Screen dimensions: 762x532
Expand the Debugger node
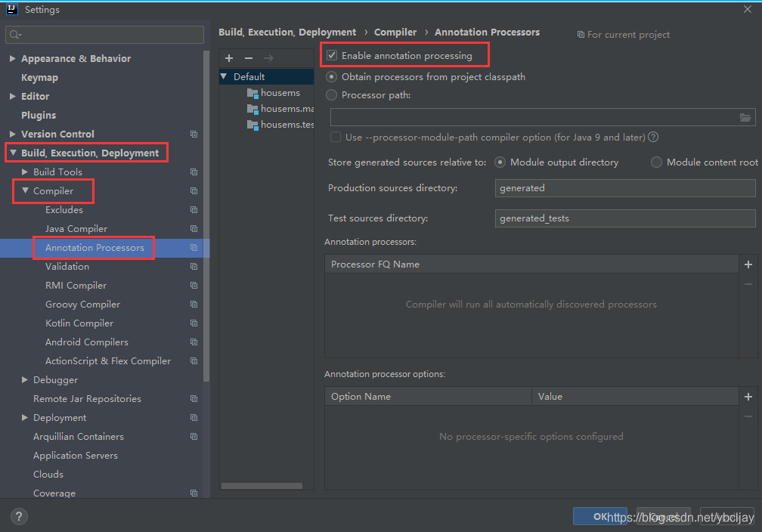pyautogui.click(x=25, y=380)
